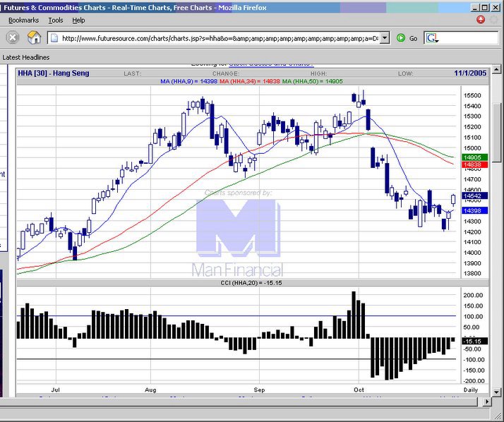Image resolution: width=504 pixels, height=422 pixels.
Task: Click the address bar URL field
Action: click(219, 38)
